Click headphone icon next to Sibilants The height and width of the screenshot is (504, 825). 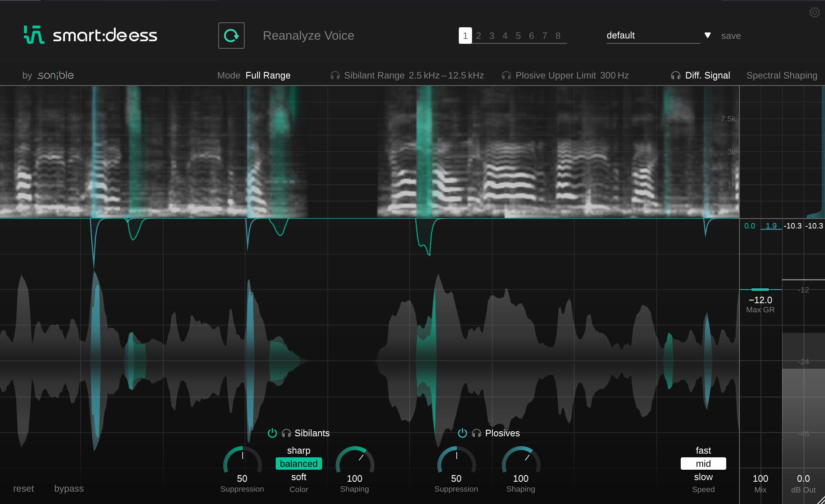click(286, 433)
